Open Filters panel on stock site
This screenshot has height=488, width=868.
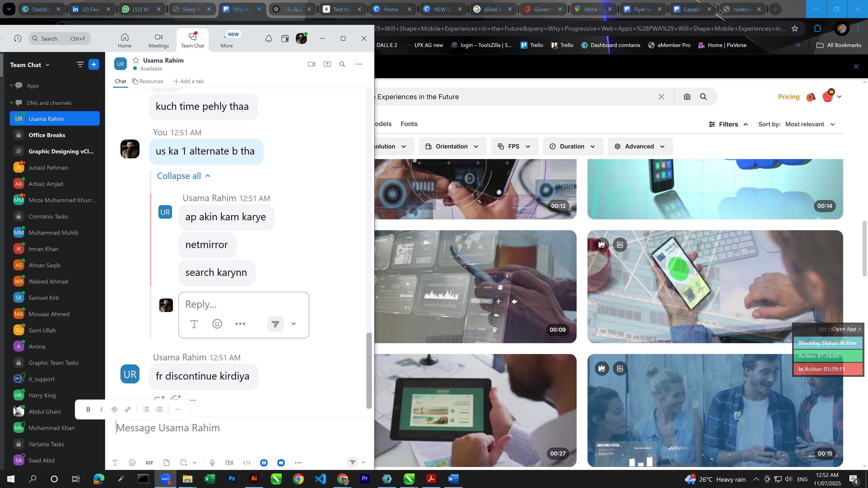click(x=728, y=124)
